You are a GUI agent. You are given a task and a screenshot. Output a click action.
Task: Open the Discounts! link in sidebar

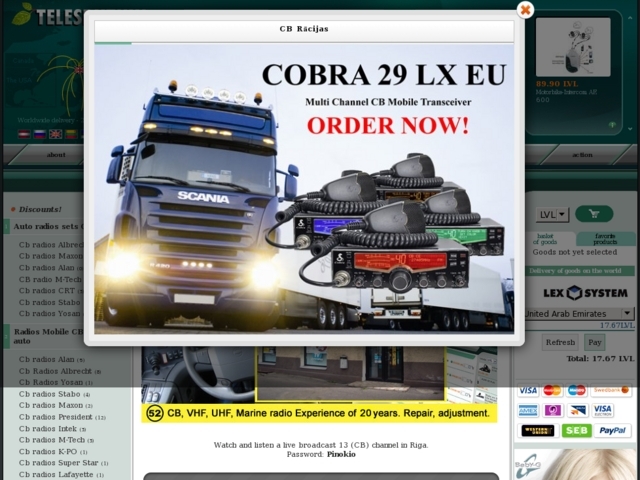coord(40,209)
